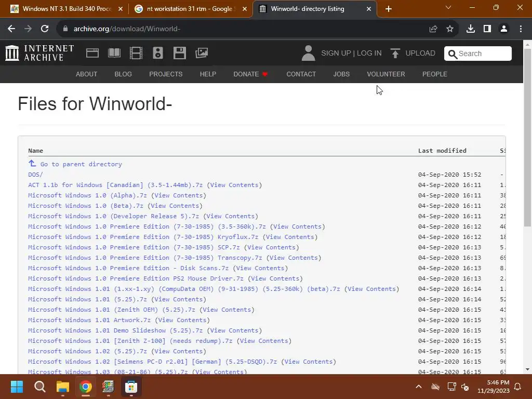Open the Internet Archive home logo
Viewport: 532px width, 399px height.
(39, 53)
